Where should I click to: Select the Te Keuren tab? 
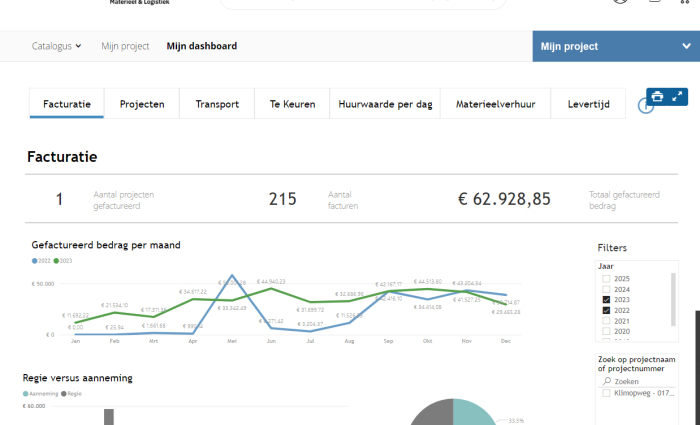click(292, 104)
